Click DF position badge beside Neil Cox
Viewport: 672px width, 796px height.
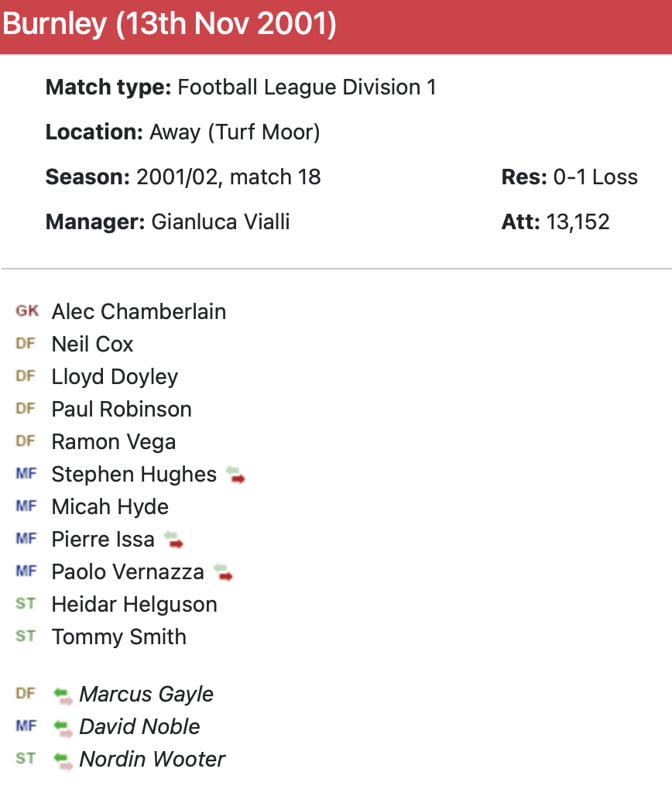point(26,344)
